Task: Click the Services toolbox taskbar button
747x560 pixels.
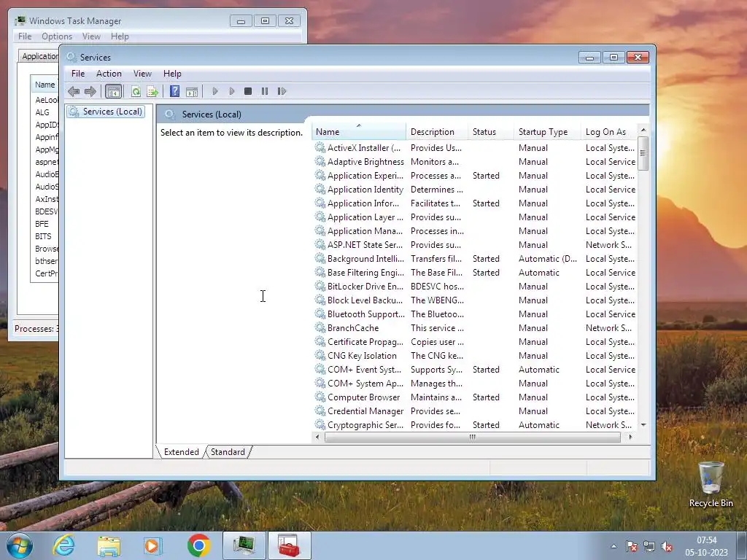Action: click(289, 545)
